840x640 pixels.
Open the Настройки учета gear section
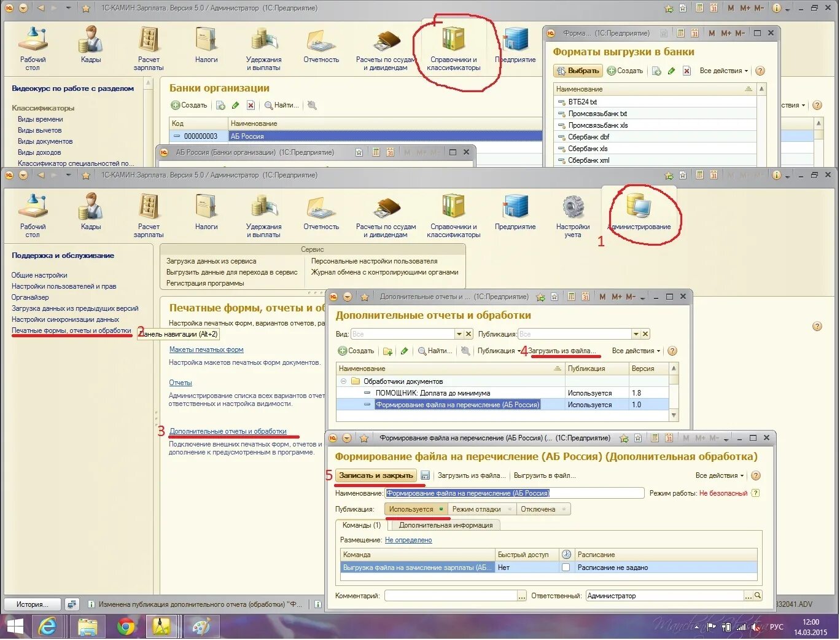(x=573, y=216)
